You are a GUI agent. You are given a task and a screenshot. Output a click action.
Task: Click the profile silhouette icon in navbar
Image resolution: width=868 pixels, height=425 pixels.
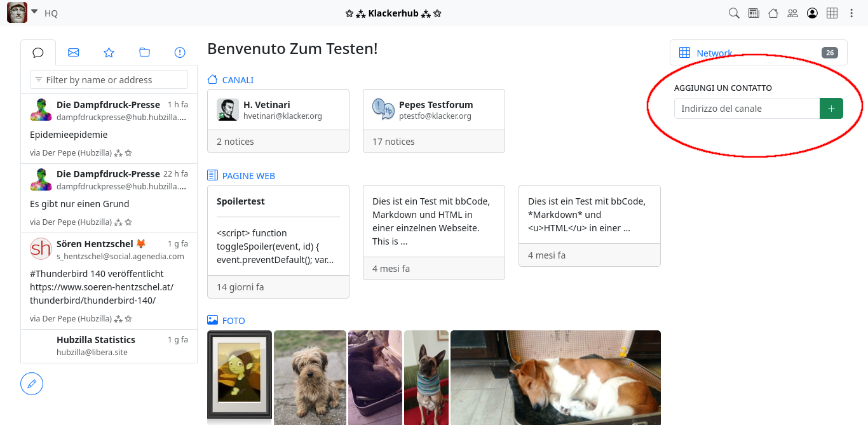(x=812, y=13)
